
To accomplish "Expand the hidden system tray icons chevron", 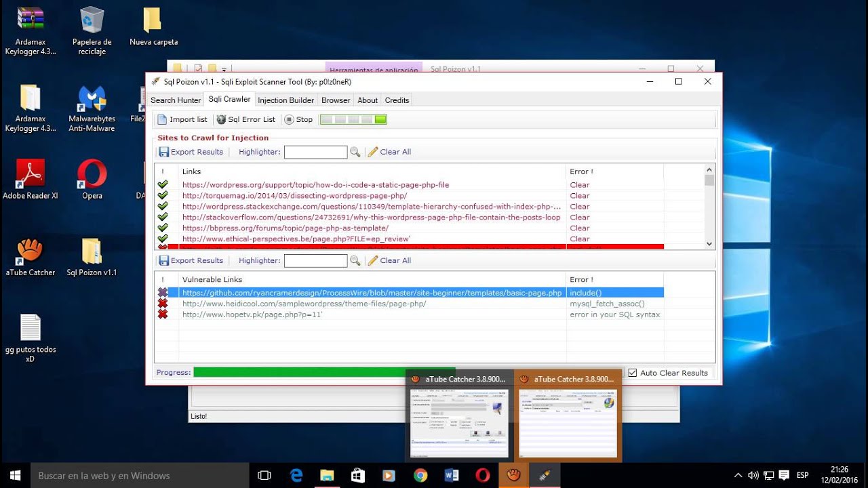I will [738, 475].
